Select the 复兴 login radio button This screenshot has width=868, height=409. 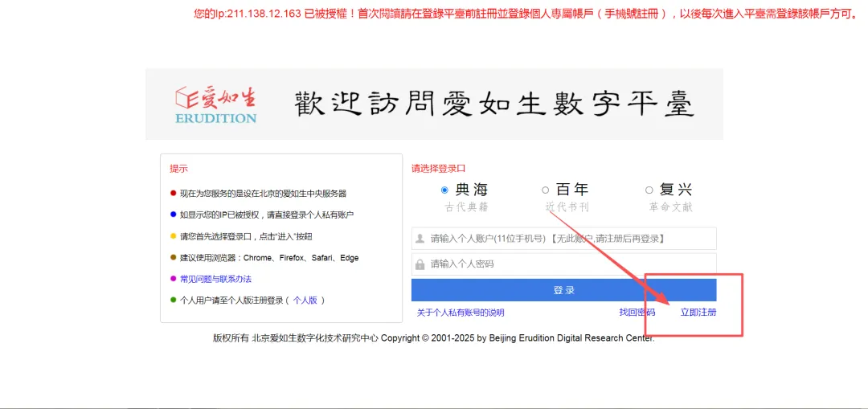pyautogui.click(x=649, y=190)
